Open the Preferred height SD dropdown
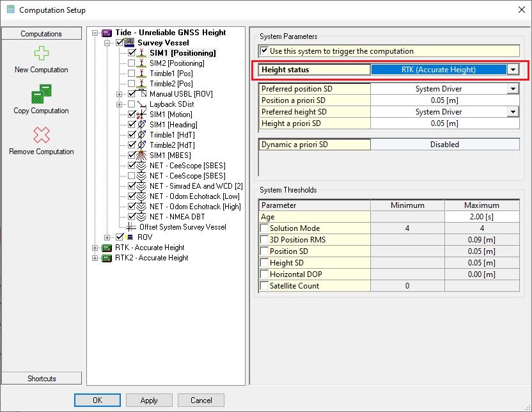Screen dimensions: 532x412 click(513, 112)
